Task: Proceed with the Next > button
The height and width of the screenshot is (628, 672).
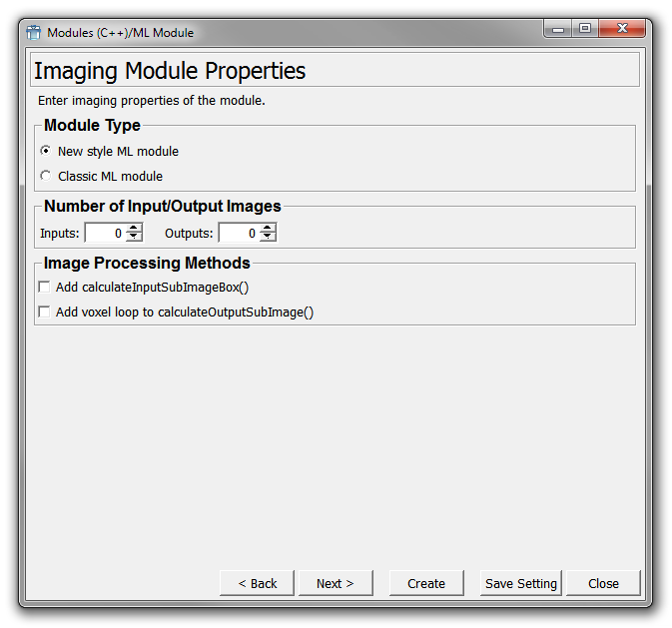Action: pyautogui.click(x=335, y=584)
